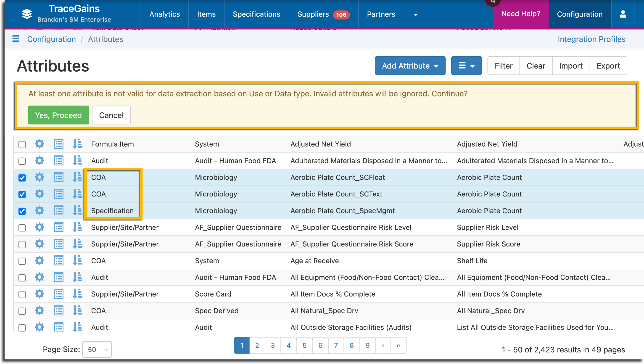Open list detail icon for Formula Item row
This screenshot has height=364, width=644.
coord(59,144)
